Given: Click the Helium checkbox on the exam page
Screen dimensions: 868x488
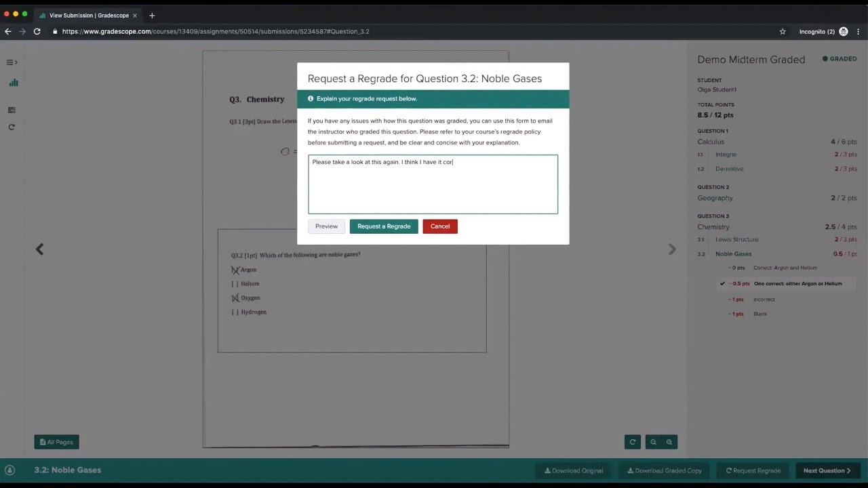Looking at the screenshot, I should pyautogui.click(x=235, y=284).
